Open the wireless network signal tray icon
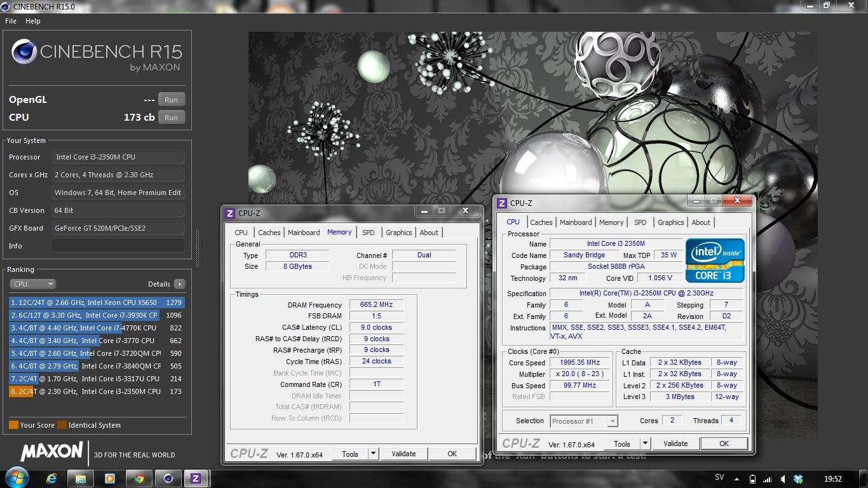The image size is (868, 488). [x=767, y=478]
